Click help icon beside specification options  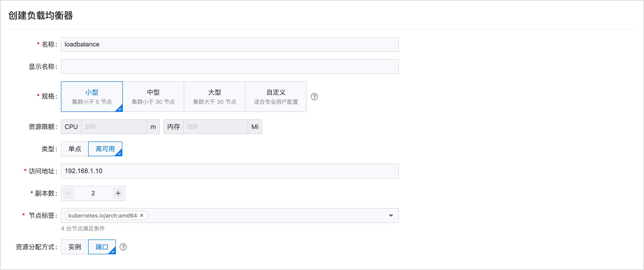(314, 97)
